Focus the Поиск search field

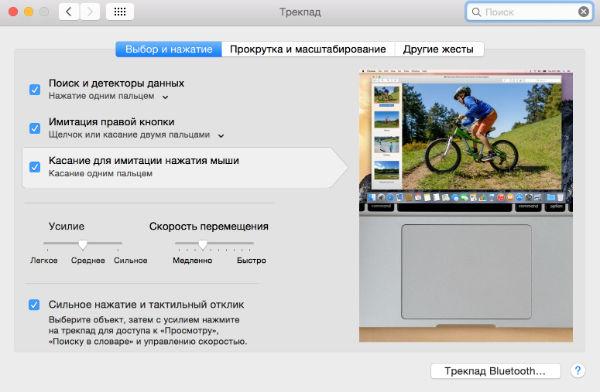529,12
